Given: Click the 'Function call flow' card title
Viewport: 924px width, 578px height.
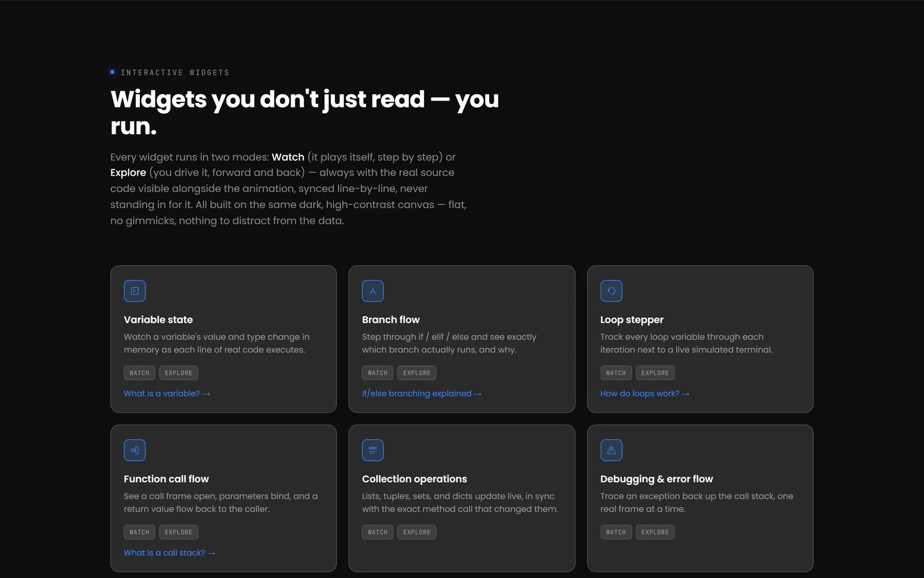Looking at the screenshot, I should point(166,479).
